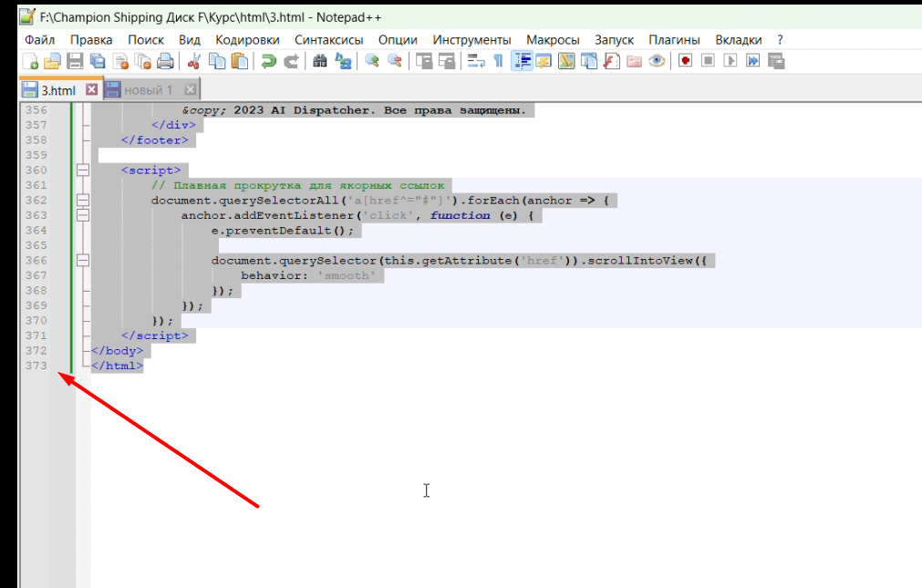This screenshot has width=922, height=588.
Task: Open the Document Map icon
Action: pos(566,61)
